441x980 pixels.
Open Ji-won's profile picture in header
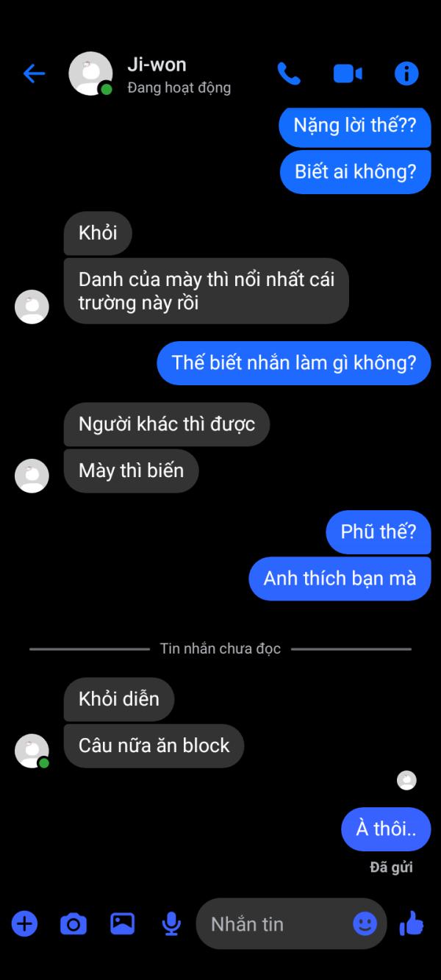click(90, 74)
